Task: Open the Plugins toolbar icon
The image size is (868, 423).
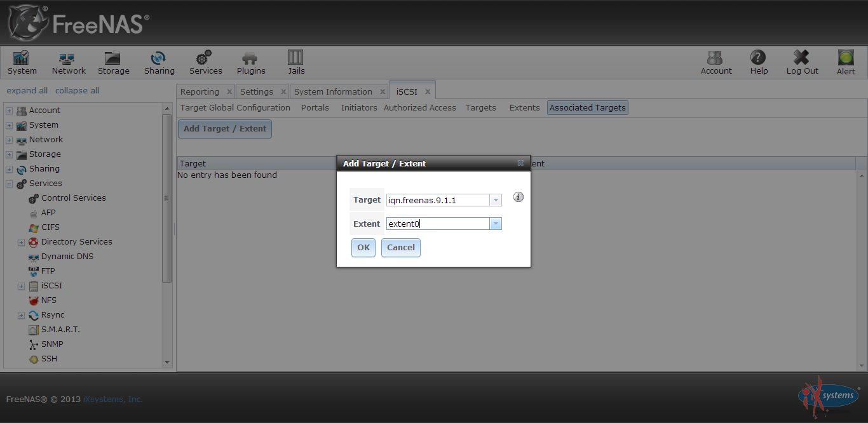Action: tap(251, 63)
